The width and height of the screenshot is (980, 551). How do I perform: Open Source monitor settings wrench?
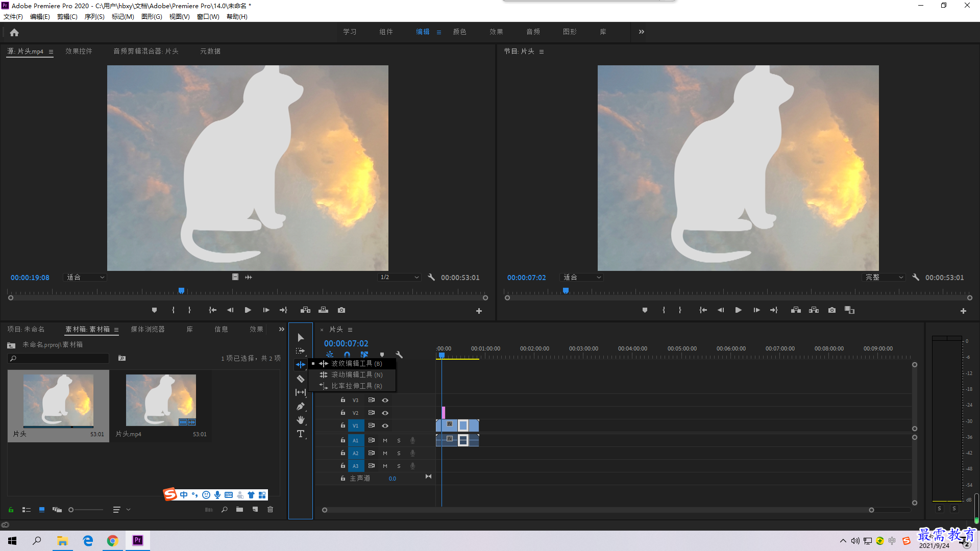point(431,278)
